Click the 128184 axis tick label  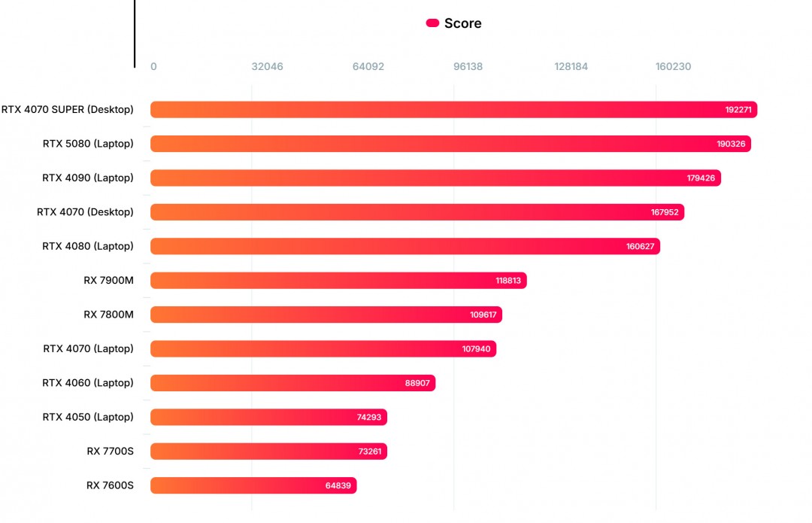(x=571, y=66)
